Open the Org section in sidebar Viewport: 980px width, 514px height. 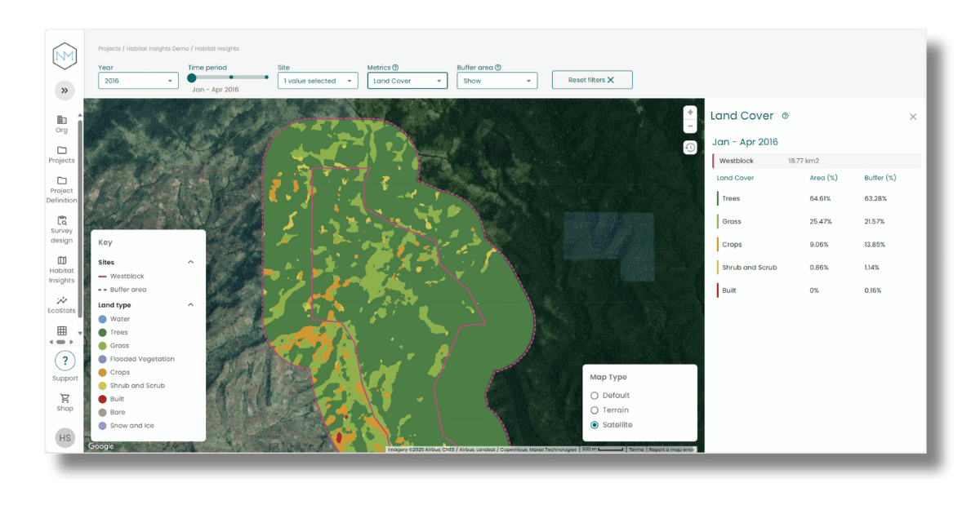point(62,124)
